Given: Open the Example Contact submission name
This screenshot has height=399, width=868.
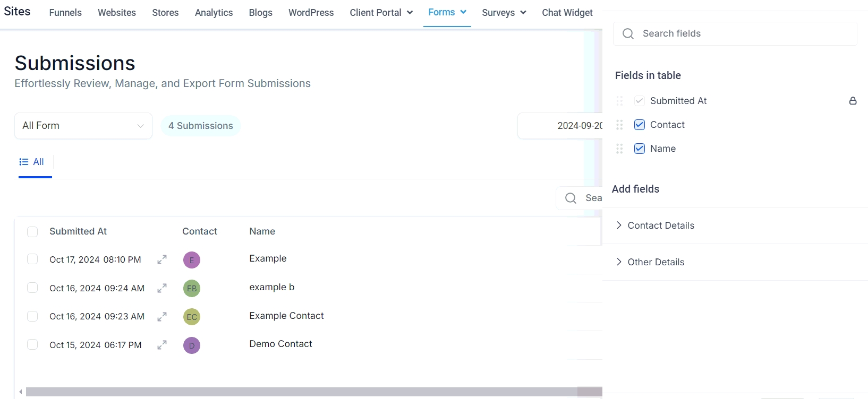Looking at the screenshot, I should pyautogui.click(x=286, y=316).
